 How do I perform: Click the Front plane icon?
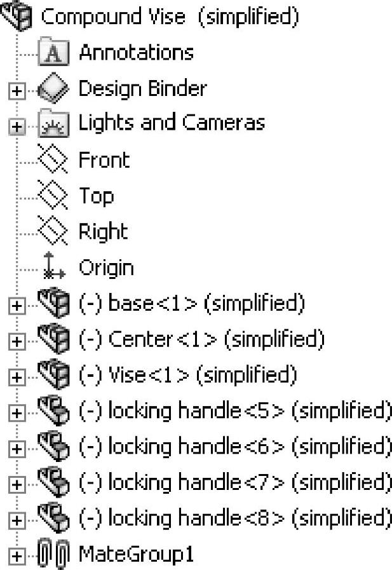click(53, 159)
